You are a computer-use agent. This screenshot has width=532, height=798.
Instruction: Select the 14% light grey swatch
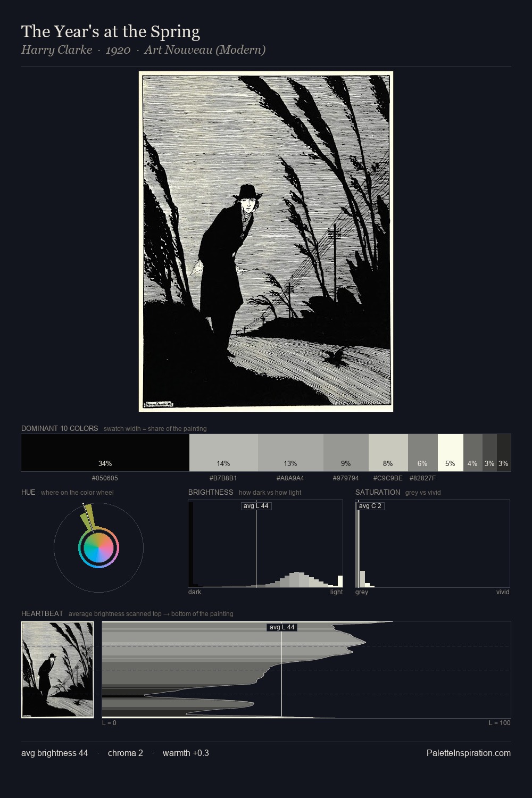[223, 453]
